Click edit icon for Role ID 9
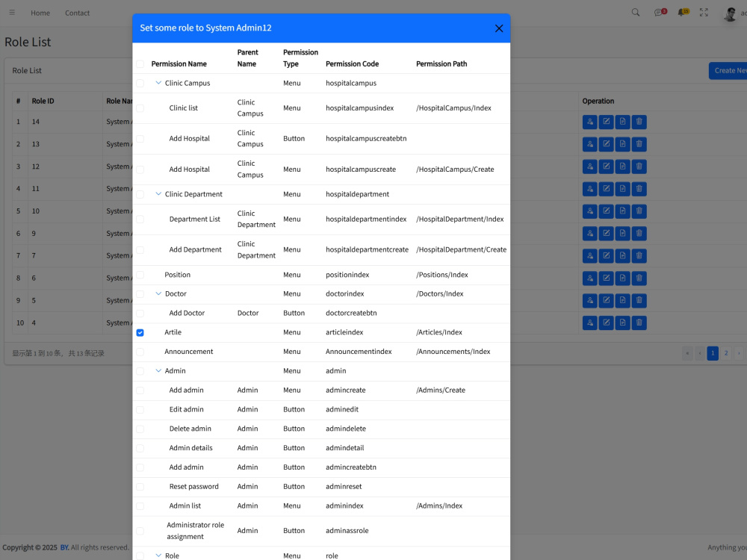Image resolution: width=747 pixels, height=560 pixels. tap(606, 233)
